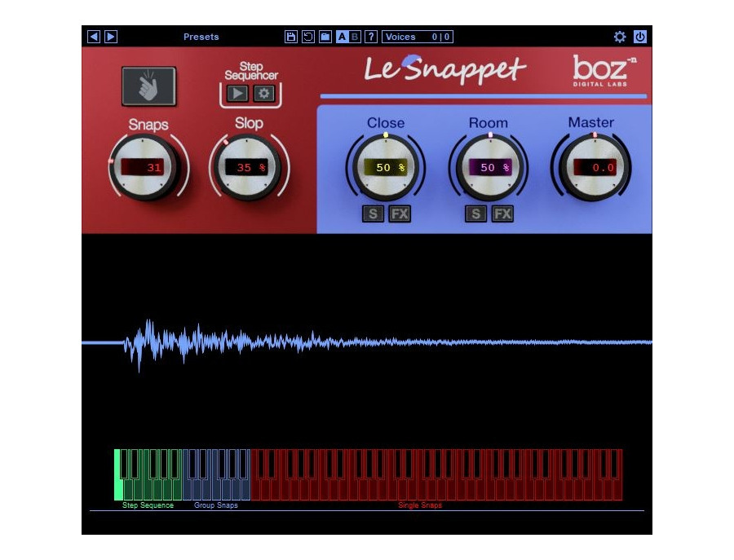
Task: Open the help question mark
Action: click(x=371, y=37)
